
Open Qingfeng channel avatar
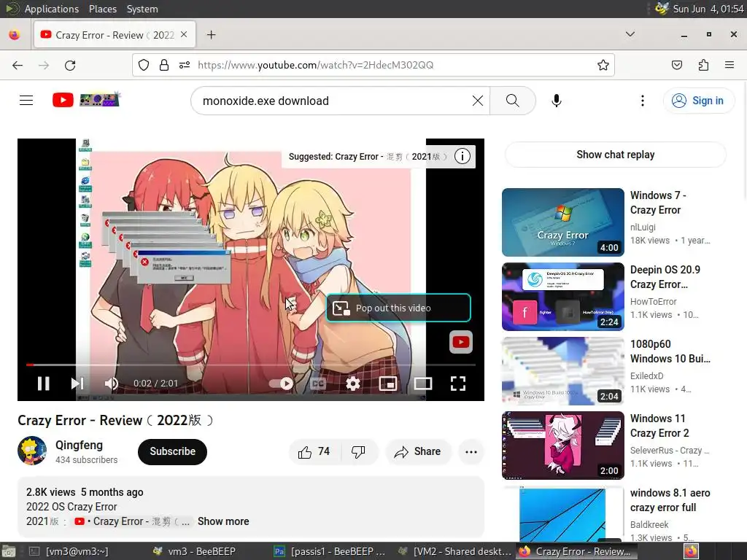[32, 451]
